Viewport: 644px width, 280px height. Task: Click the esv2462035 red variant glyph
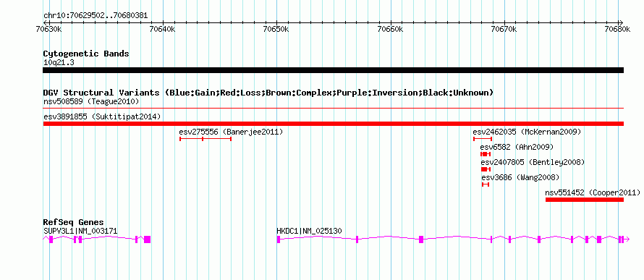click(x=483, y=139)
